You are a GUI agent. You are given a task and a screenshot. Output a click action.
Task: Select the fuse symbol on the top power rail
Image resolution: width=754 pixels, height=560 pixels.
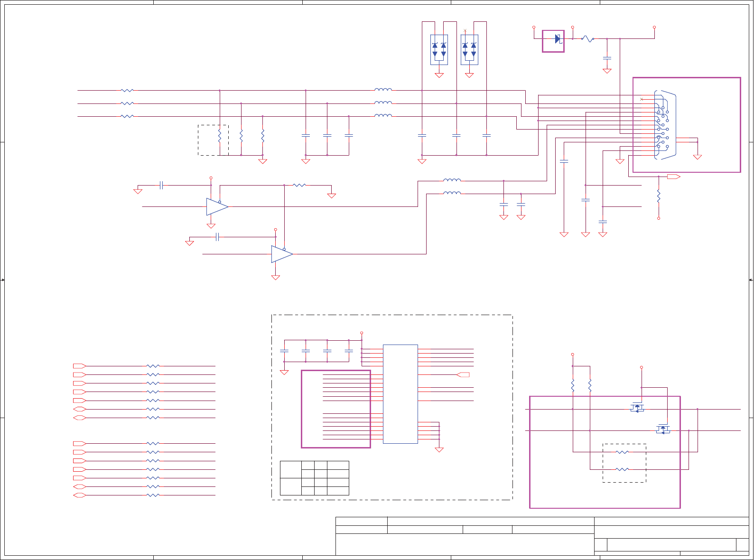[x=587, y=39]
